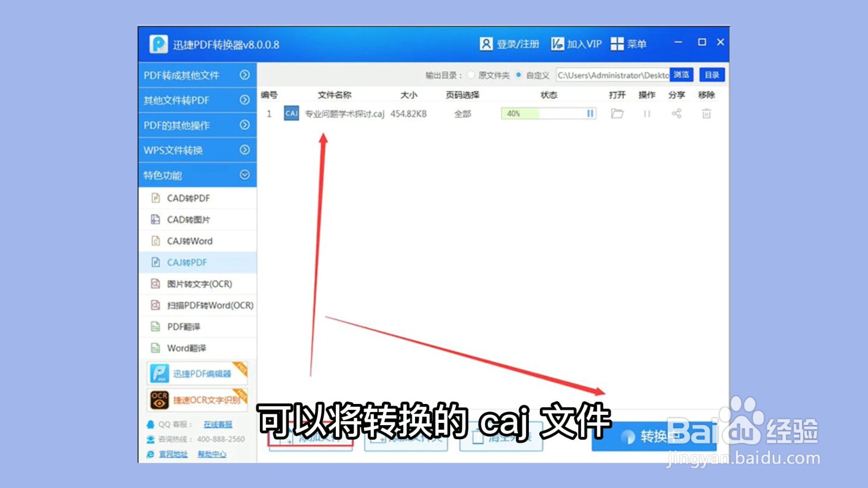Click the CAJ file type badge in row 1
This screenshot has width=868, height=488.
point(291,114)
